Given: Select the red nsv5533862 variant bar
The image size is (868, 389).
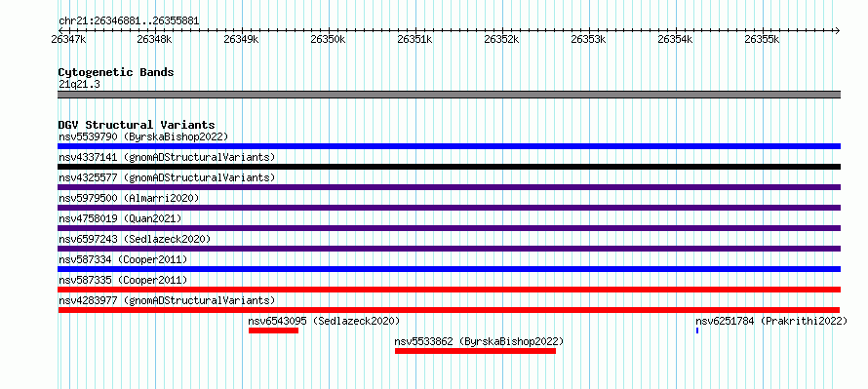Looking at the screenshot, I should [x=475, y=351].
